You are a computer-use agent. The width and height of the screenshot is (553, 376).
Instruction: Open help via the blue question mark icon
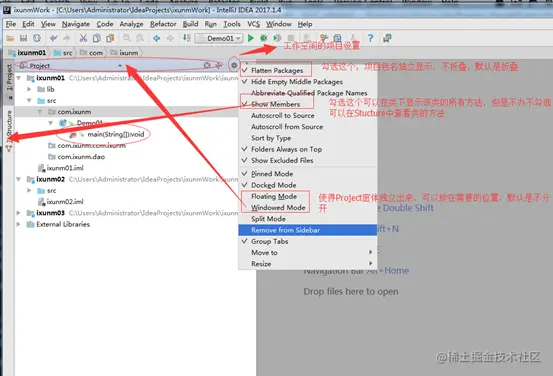(370, 38)
